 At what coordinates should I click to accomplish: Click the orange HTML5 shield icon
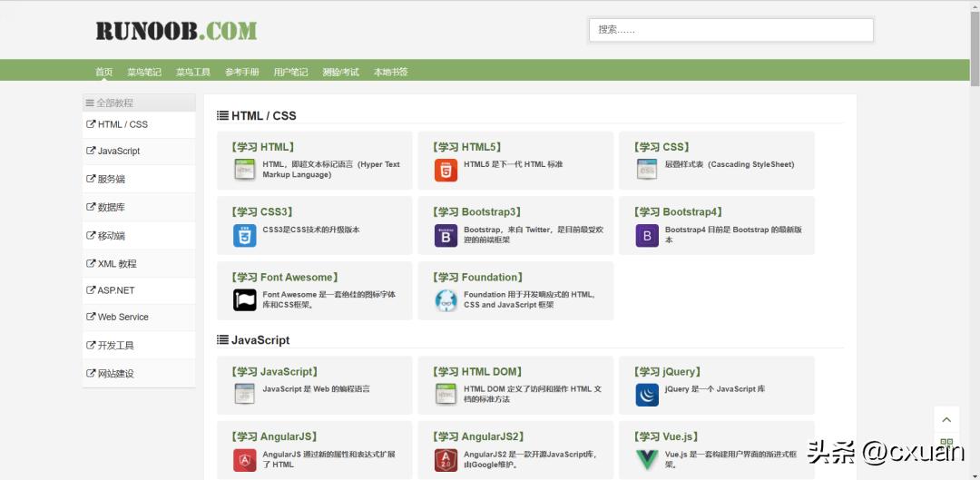pos(446,170)
